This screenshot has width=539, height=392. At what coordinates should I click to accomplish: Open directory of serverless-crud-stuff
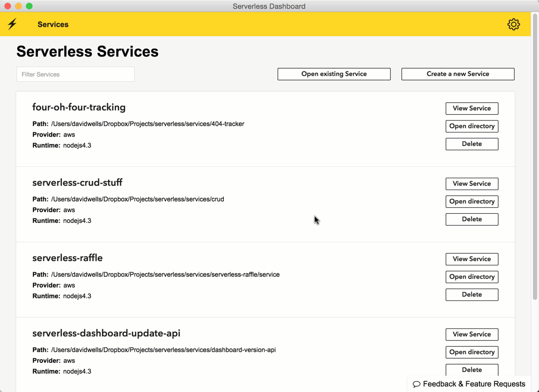[472, 201]
